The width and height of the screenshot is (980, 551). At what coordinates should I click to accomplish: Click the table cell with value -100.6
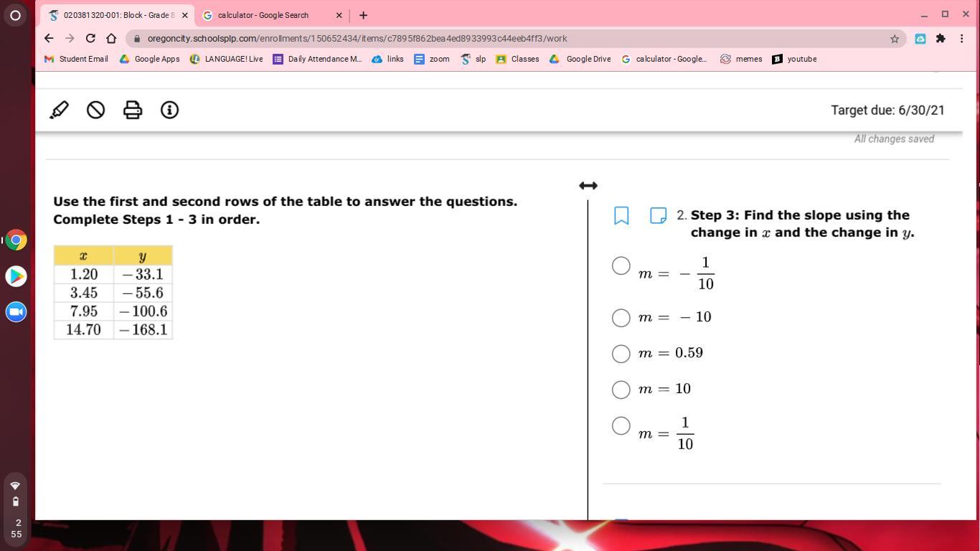[x=143, y=311]
